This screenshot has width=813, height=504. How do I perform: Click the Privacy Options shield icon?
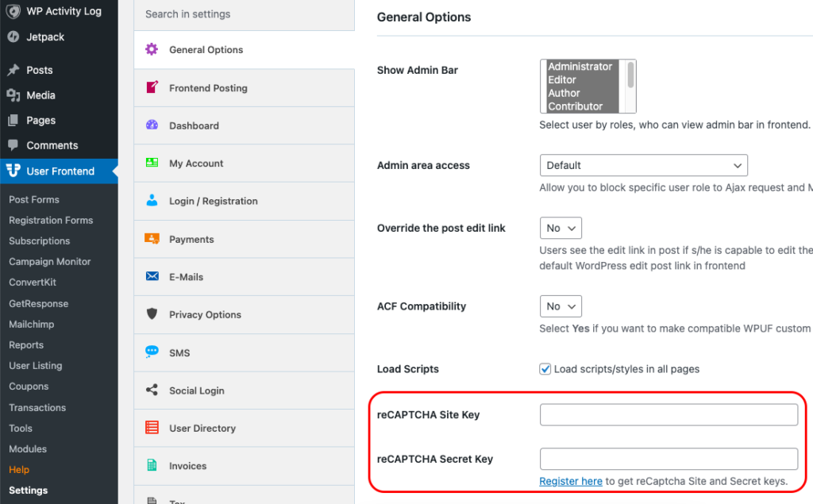(x=152, y=314)
